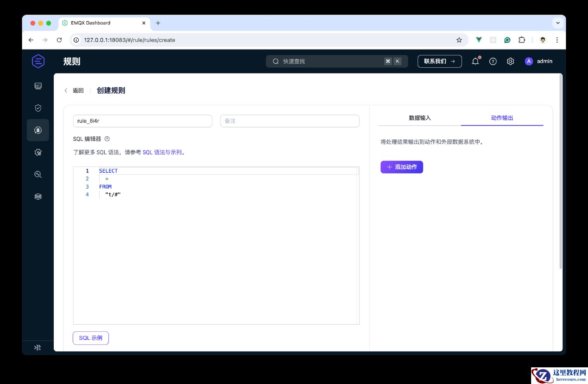
Task: Open the SQL 语法与示例 link
Action: click(x=162, y=152)
